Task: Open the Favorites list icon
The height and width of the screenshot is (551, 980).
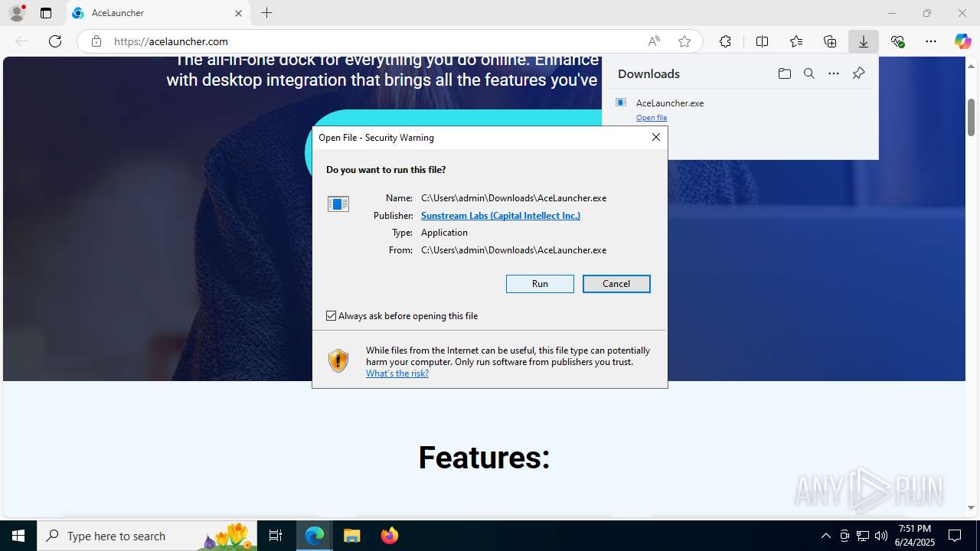Action: [x=796, y=41]
